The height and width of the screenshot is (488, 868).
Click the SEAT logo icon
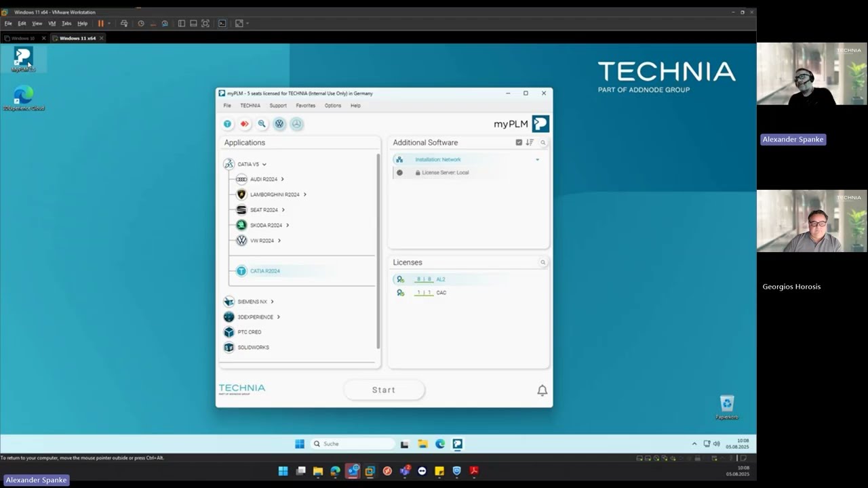pyautogui.click(x=241, y=210)
